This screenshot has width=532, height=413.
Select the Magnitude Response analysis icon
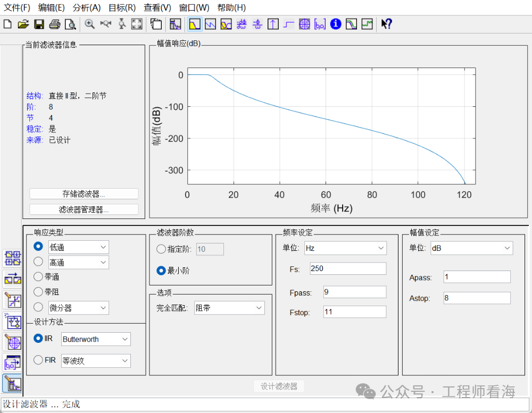[194, 24]
